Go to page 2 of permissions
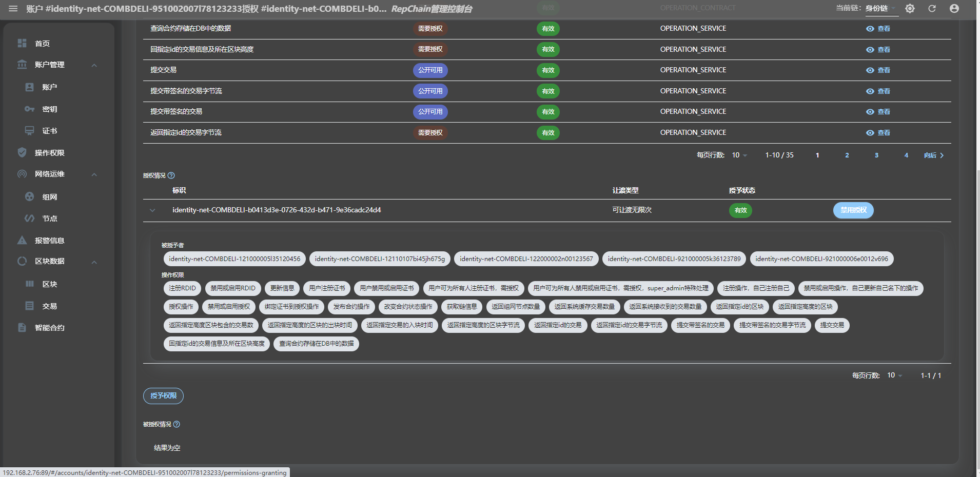 847,155
